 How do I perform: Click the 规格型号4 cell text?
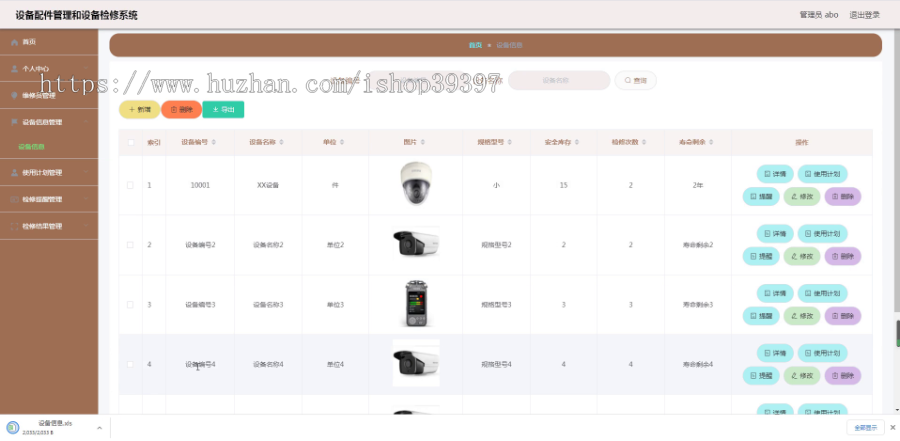click(496, 364)
